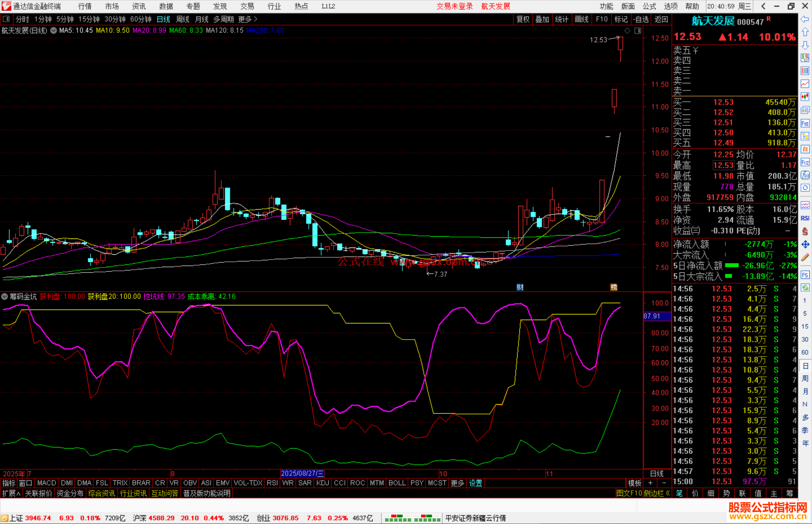Click the four-way move arrows icon
Viewport: 812px width, 524px height.
click(x=805, y=245)
